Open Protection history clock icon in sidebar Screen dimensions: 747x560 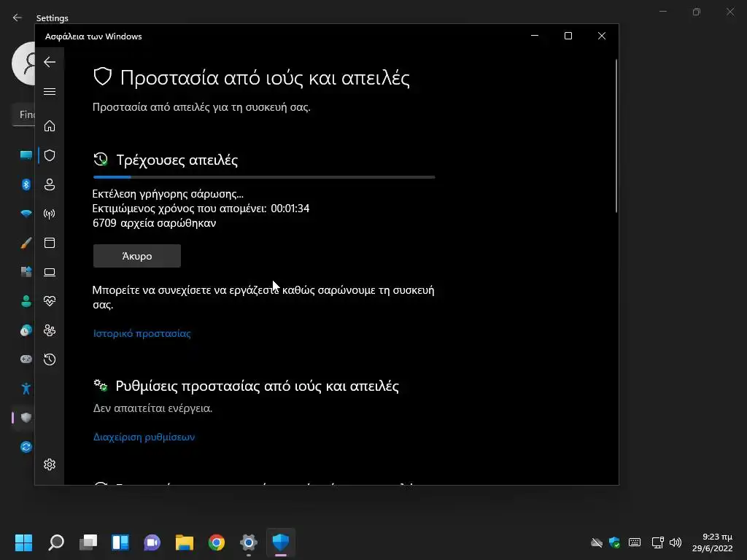coord(50,359)
